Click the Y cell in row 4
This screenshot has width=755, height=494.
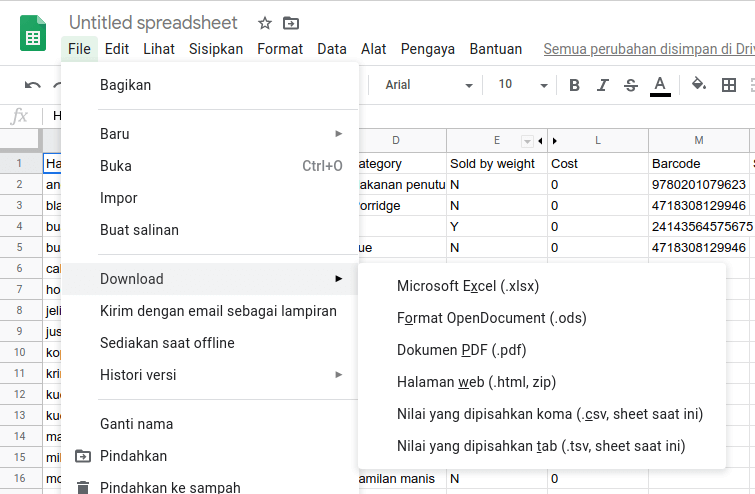coord(497,226)
